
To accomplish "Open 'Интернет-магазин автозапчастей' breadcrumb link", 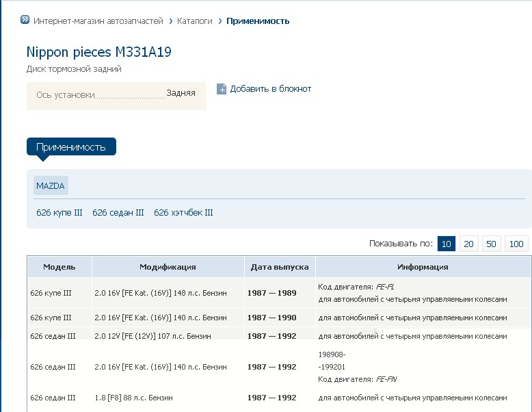I will (98, 21).
